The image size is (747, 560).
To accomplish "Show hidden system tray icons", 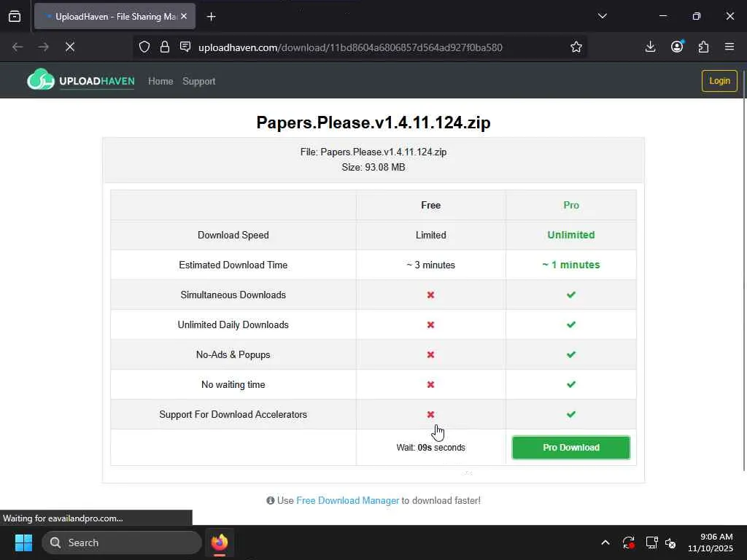I will [605, 542].
